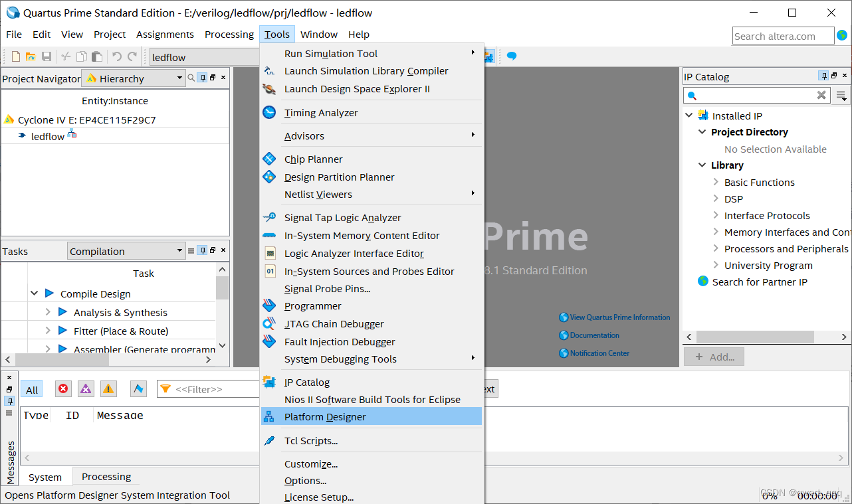Click the Copy icon in toolbar
852x504 pixels.
tap(82, 57)
